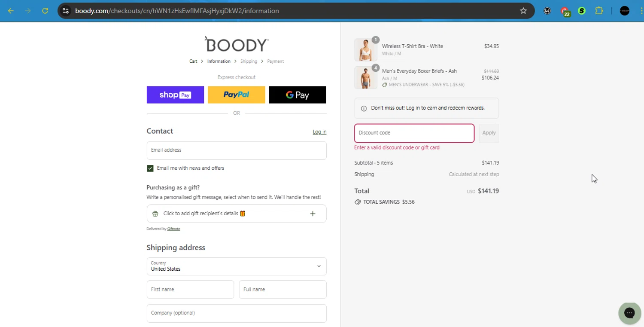The width and height of the screenshot is (644, 327).
Task: Open the browser three-dot menu
Action: click(x=641, y=11)
